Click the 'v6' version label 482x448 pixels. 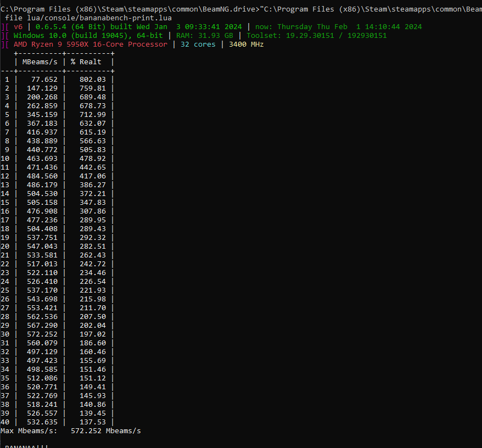click(x=18, y=27)
